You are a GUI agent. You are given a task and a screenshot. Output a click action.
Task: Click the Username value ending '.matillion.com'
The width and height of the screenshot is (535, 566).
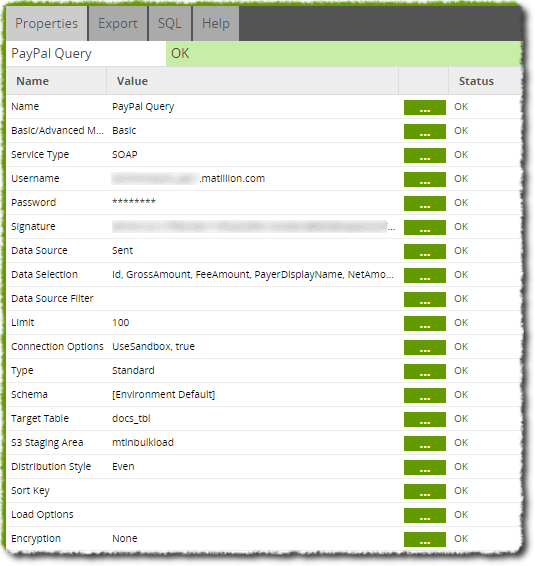click(188, 179)
